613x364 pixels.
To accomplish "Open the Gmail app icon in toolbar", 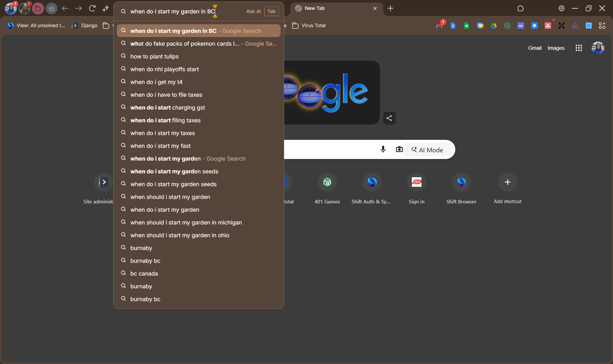I will point(440,26).
